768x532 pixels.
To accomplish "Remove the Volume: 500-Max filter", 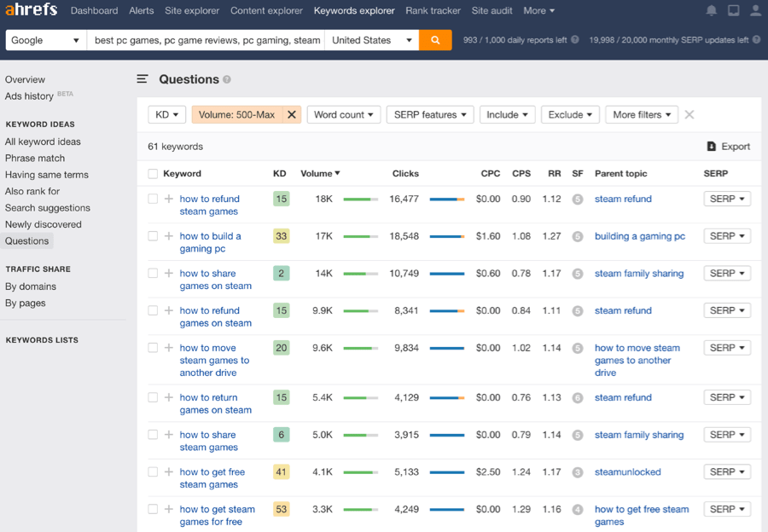I will click(x=292, y=114).
